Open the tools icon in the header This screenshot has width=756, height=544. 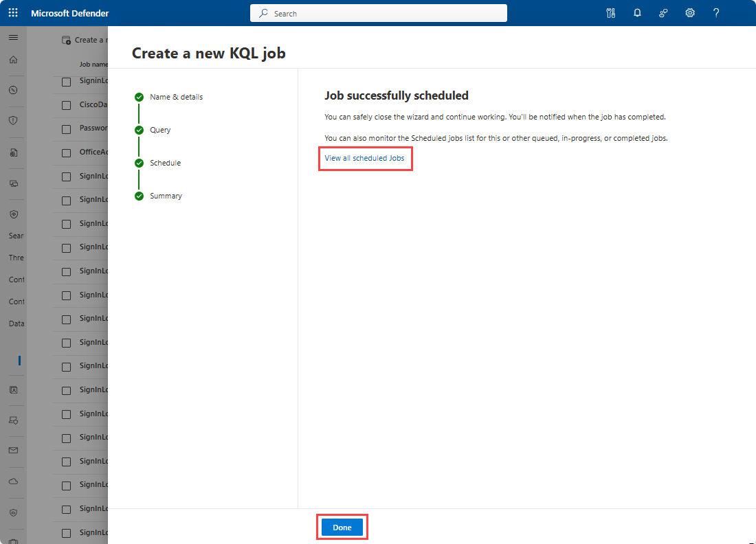611,13
